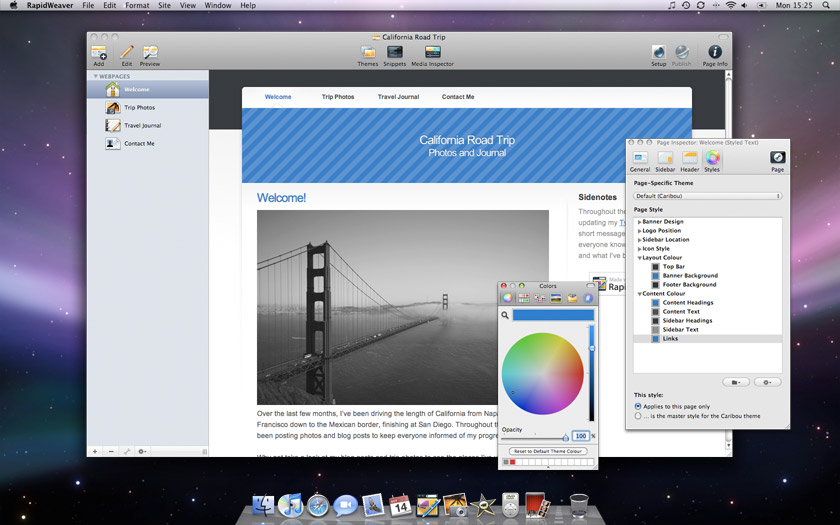840x525 pixels.
Task: Open the Media Inspector
Action: (432, 52)
